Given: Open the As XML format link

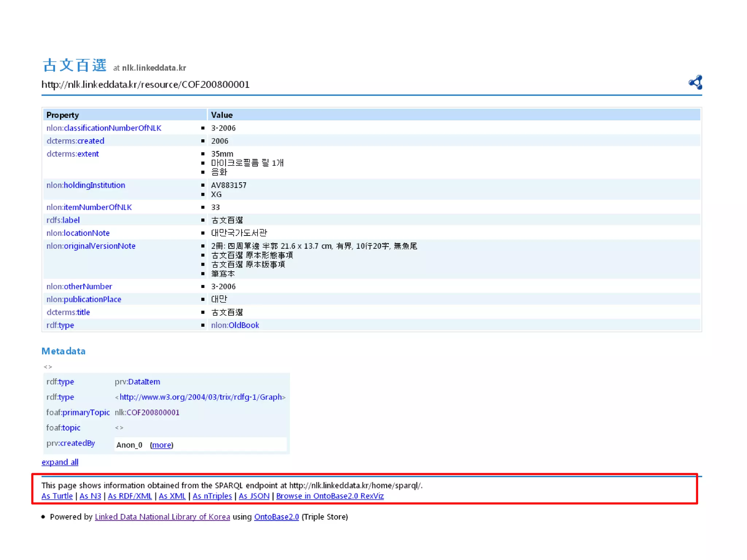Looking at the screenshot, I should click(172, 496).
